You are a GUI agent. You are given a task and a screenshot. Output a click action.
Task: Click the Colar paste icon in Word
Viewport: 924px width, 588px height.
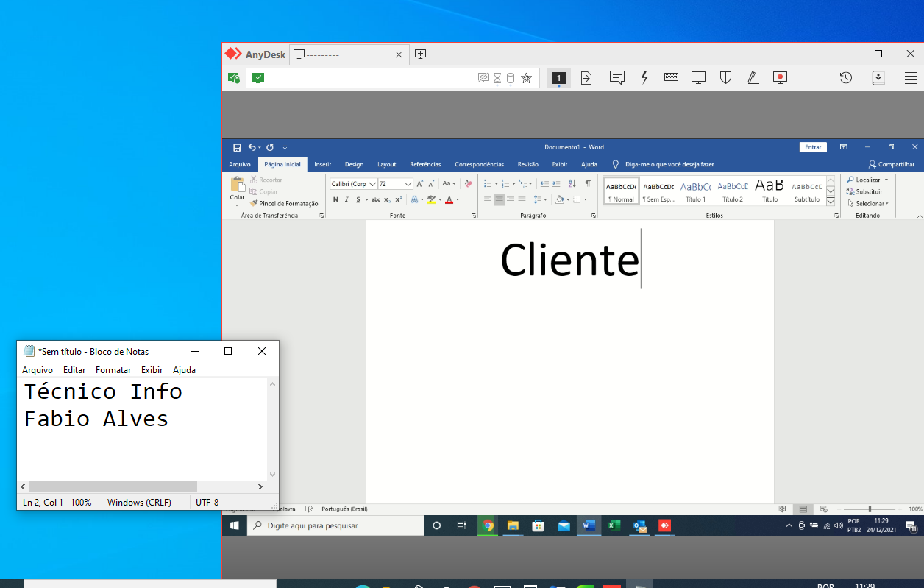238,185
